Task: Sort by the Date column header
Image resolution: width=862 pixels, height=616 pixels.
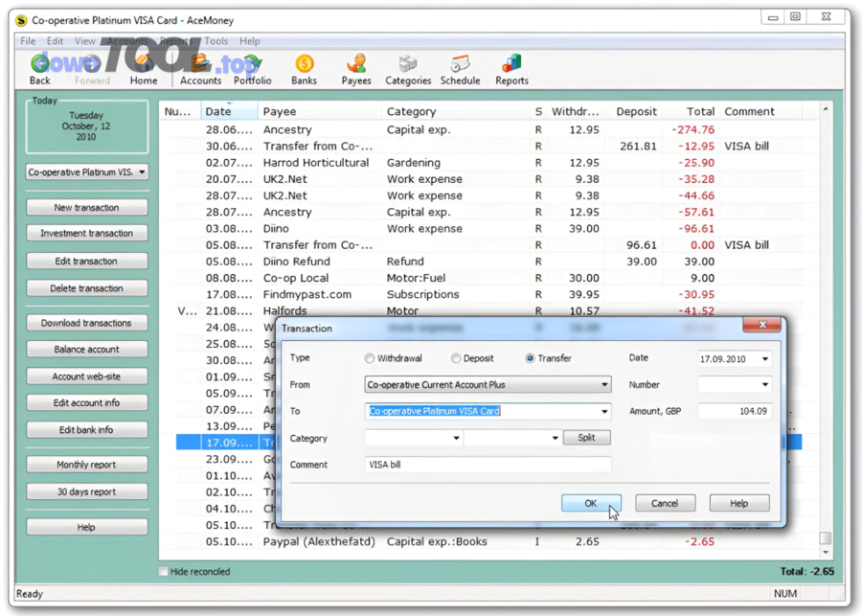Action: 229,111
